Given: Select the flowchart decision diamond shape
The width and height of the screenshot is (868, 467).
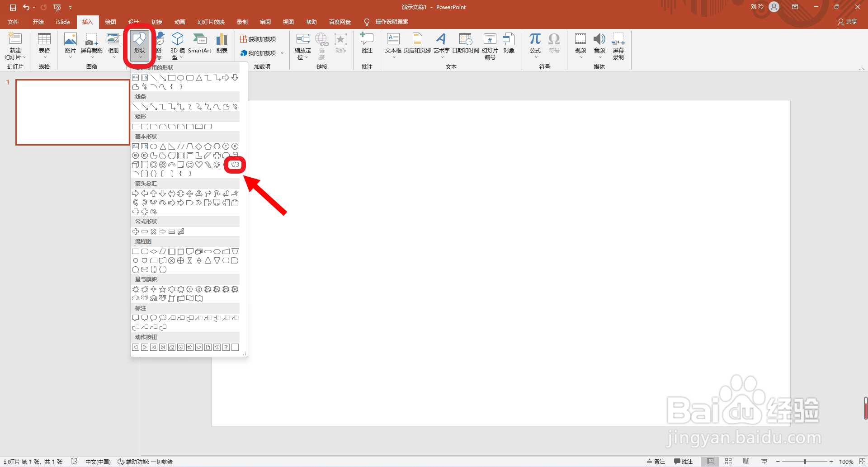Looking at the screenshot, I should point(154,251).
